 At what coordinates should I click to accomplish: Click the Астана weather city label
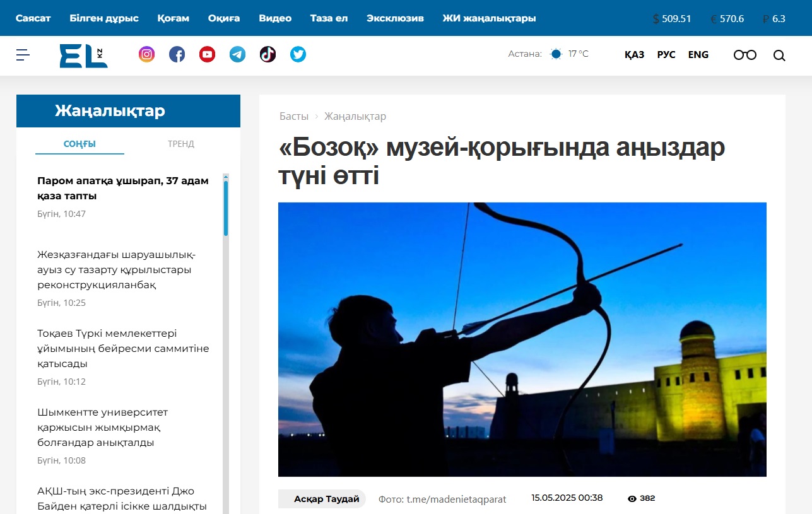tap(525, 54)
